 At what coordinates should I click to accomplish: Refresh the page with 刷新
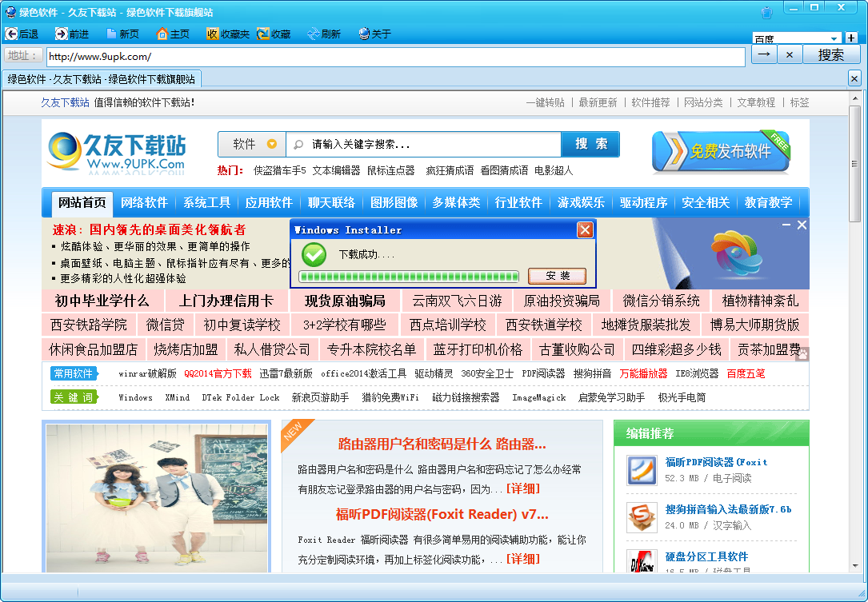324,34
